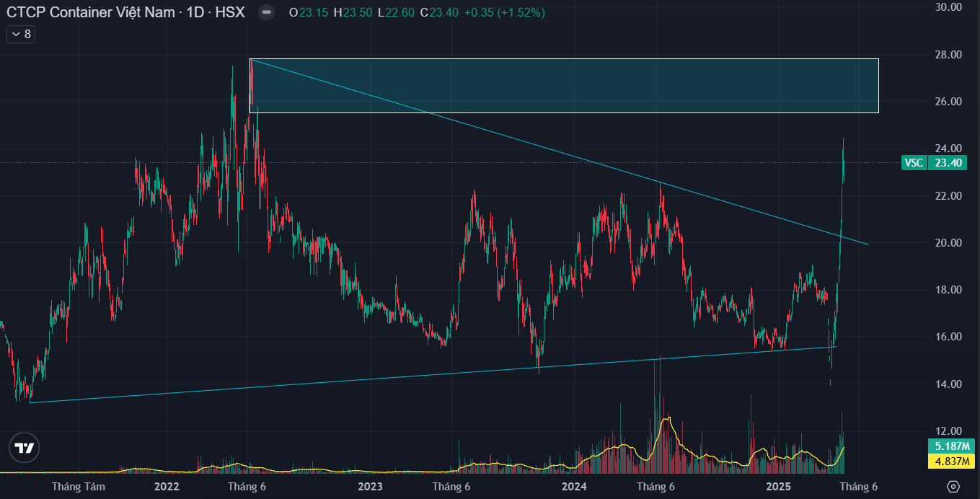
Task: Click the chart title CTCP Container Việt Nam
Action: (92, 12)
